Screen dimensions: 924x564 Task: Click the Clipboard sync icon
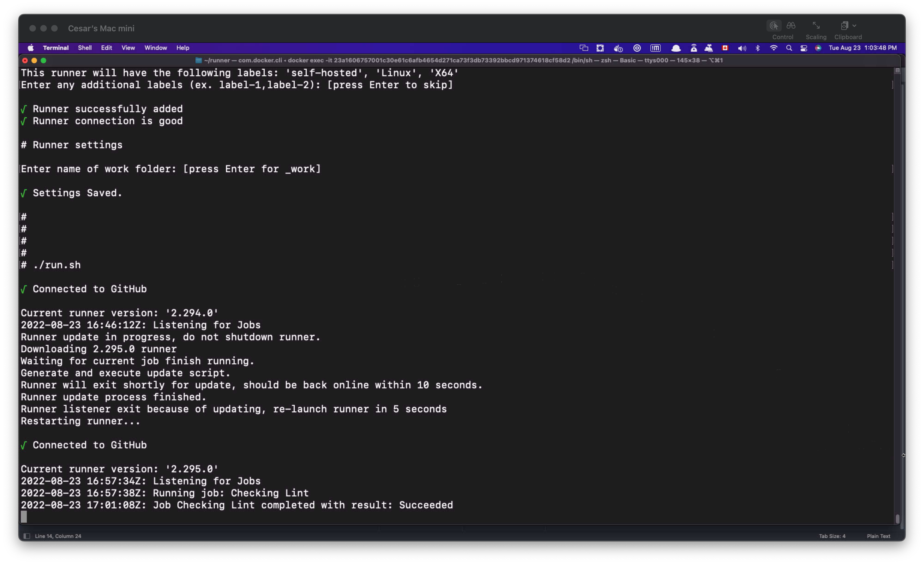[846, 26]
